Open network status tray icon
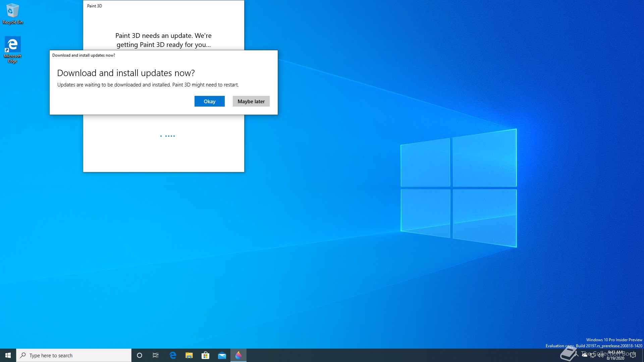This screenshot has height=362, width=644. [593, 355]
